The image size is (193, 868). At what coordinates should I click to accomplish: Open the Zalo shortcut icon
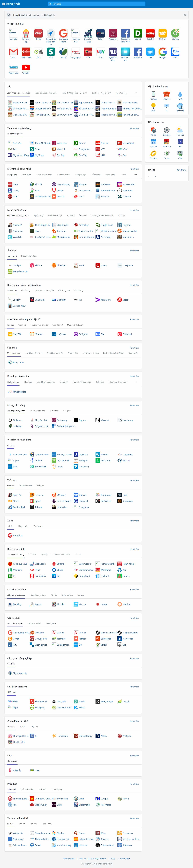(175, 52)
